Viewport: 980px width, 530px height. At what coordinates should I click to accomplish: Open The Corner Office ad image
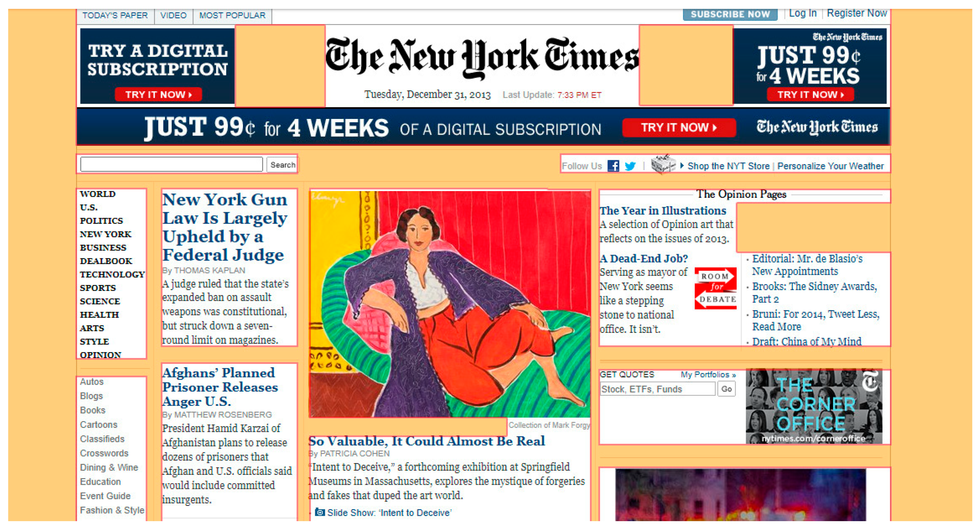click(x=814, y=406)
